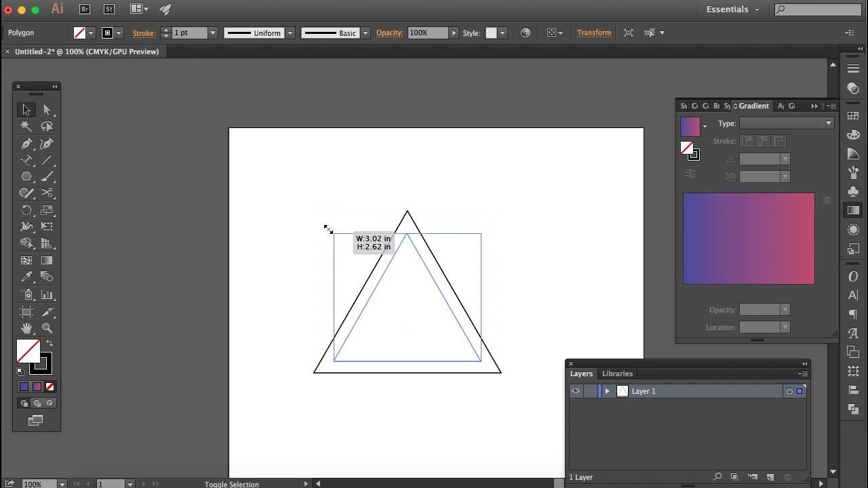
Task: Open Swatches panel icon in right dock
Action: [853, 116]
